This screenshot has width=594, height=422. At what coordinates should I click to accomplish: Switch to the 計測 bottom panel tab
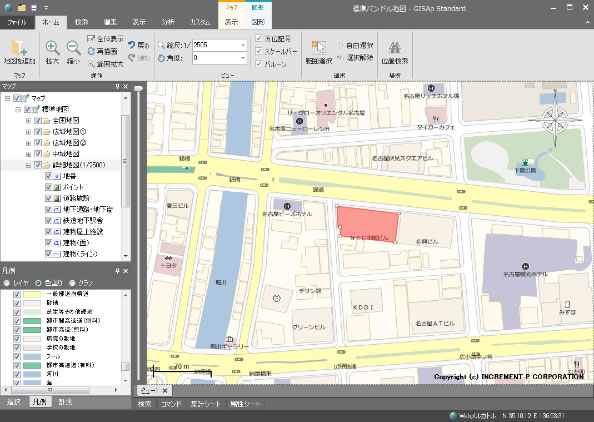tap(65, 402)
